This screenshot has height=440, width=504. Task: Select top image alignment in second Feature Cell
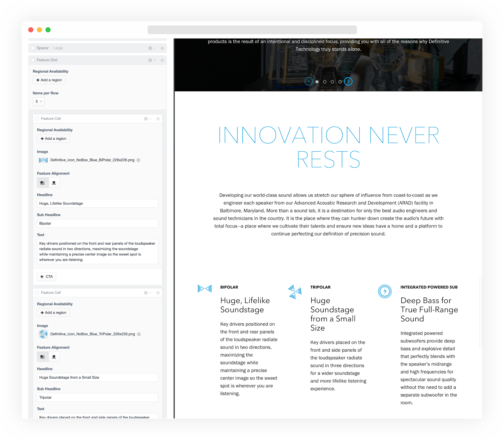click(x=54, y=357)
